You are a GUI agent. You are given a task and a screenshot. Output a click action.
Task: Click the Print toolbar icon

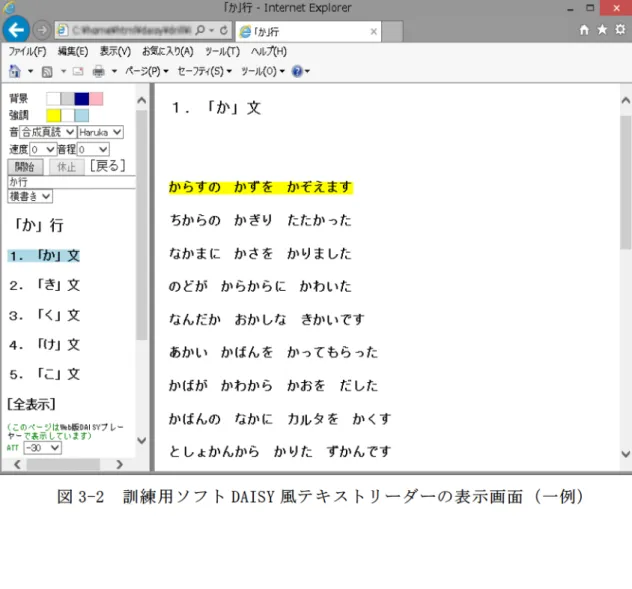tap(98, 72)
